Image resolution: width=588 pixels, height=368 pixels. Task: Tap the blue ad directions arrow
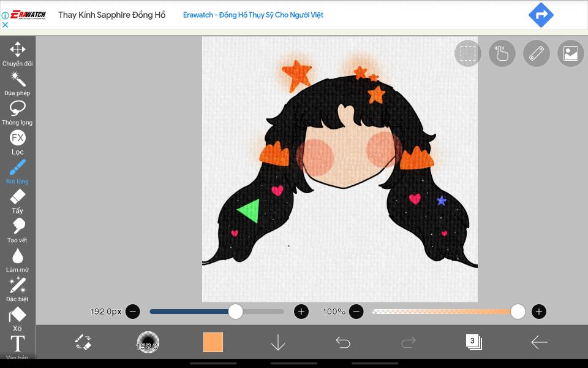click(x=541, y=15)
